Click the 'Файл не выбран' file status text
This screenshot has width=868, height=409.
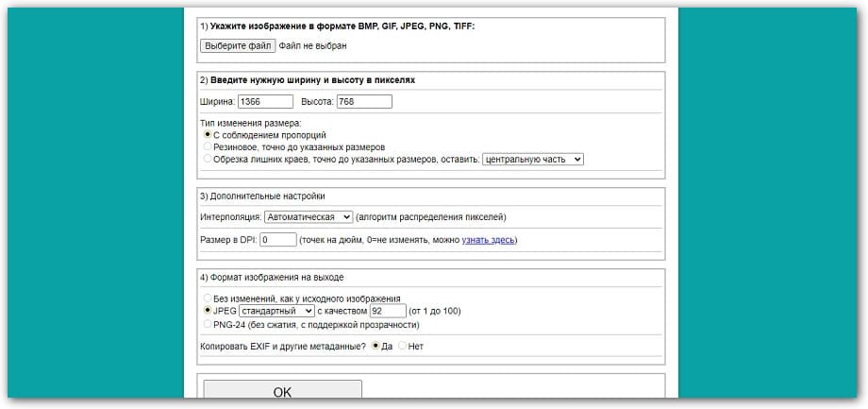pos(312,45)
